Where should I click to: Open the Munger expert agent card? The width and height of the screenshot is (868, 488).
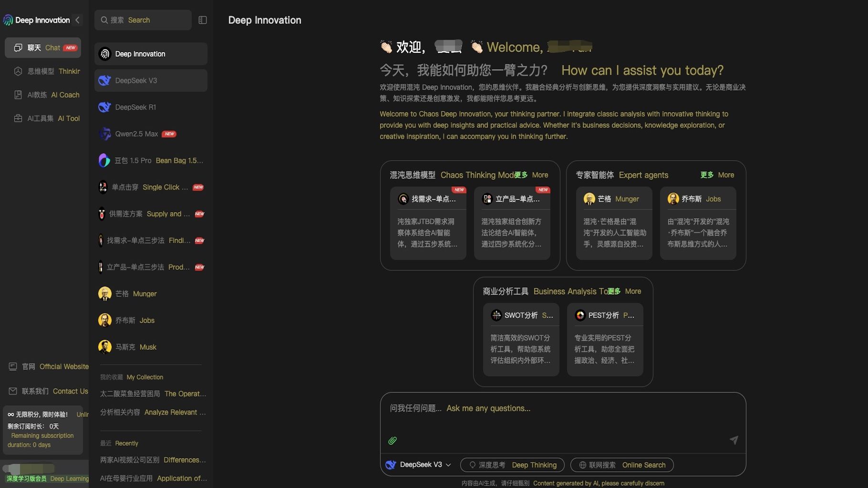click(x=614, y=223)
